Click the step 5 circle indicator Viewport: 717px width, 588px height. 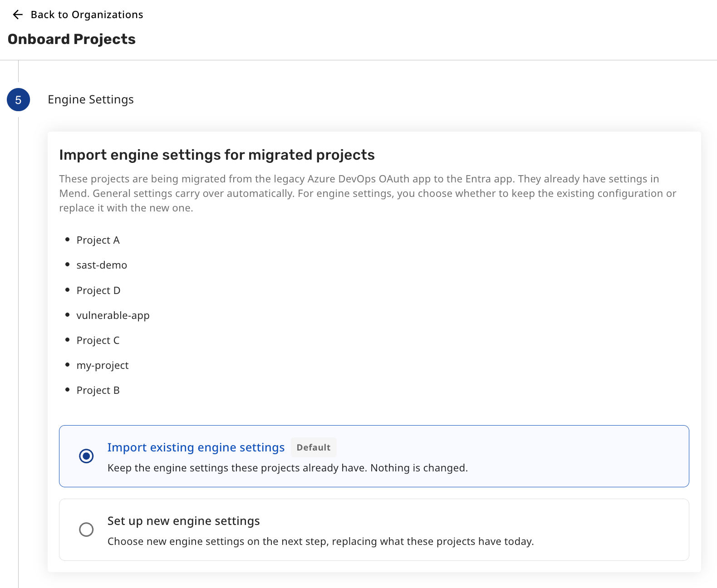(18, 100)
